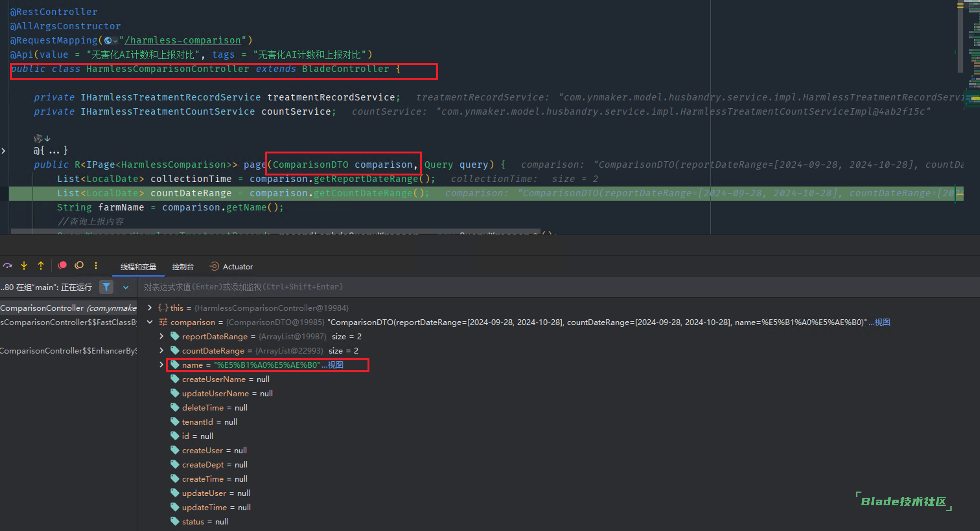Expand the countDateRange ArrayList node
Screen dimensions: 980x531
161,350
